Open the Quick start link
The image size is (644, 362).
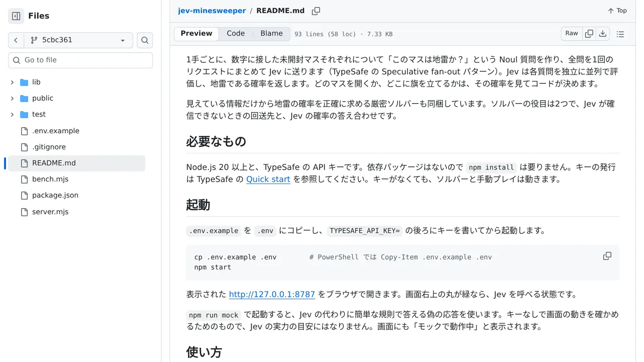268,179
